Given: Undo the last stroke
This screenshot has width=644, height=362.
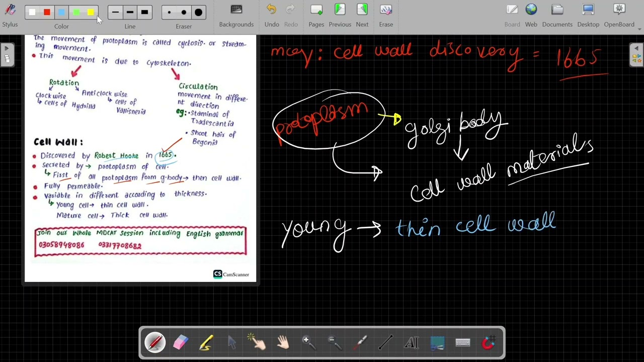Looking at the screenshot, I should 272,15.
